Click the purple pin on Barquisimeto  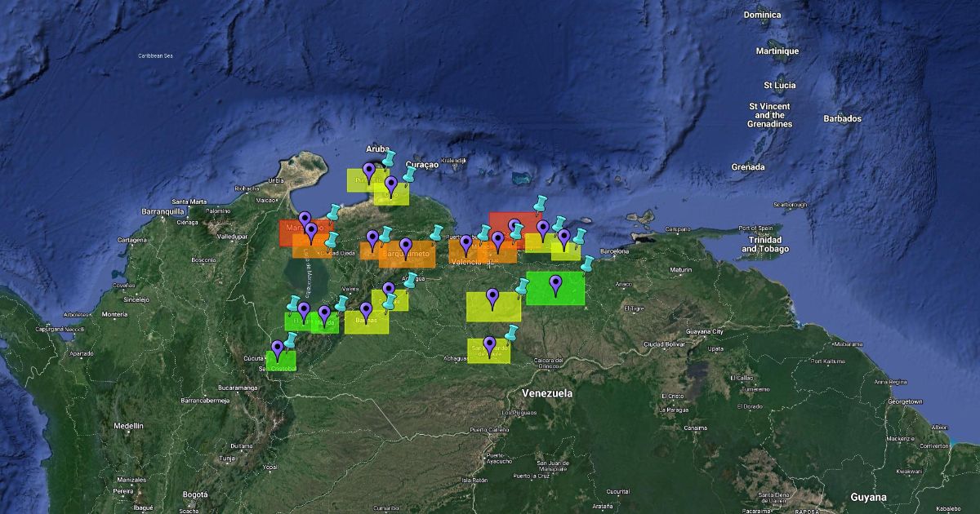point(405,245)
